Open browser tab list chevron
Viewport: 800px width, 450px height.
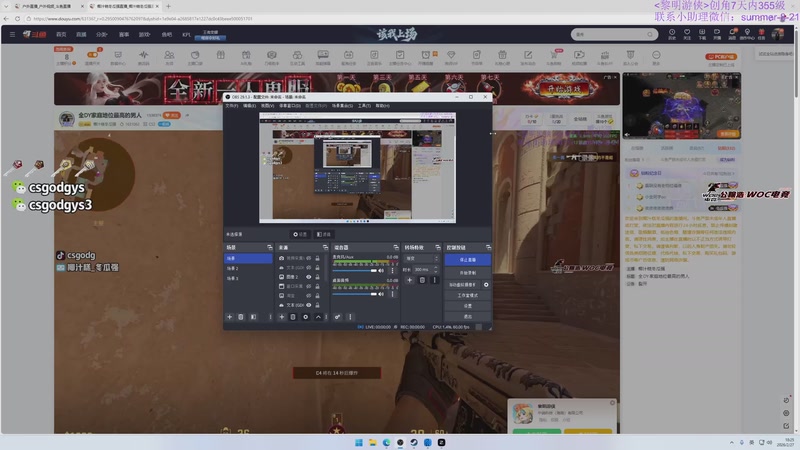tap(6, 6)
